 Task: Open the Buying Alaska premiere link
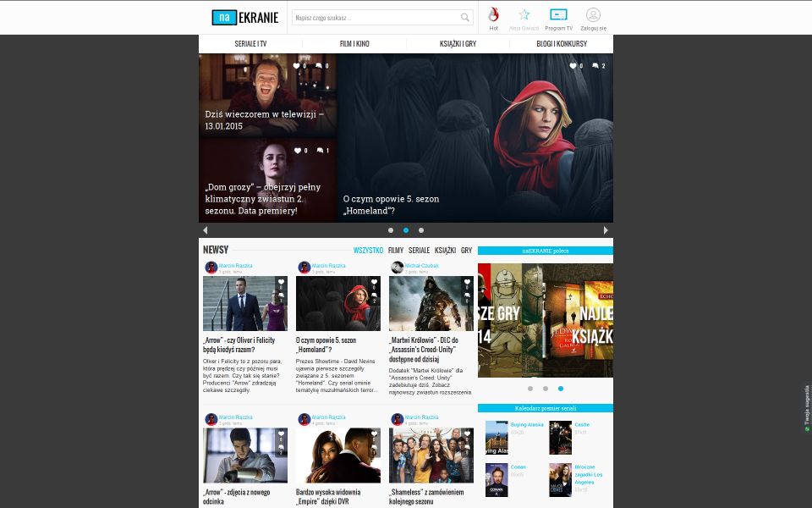point(527,424)
